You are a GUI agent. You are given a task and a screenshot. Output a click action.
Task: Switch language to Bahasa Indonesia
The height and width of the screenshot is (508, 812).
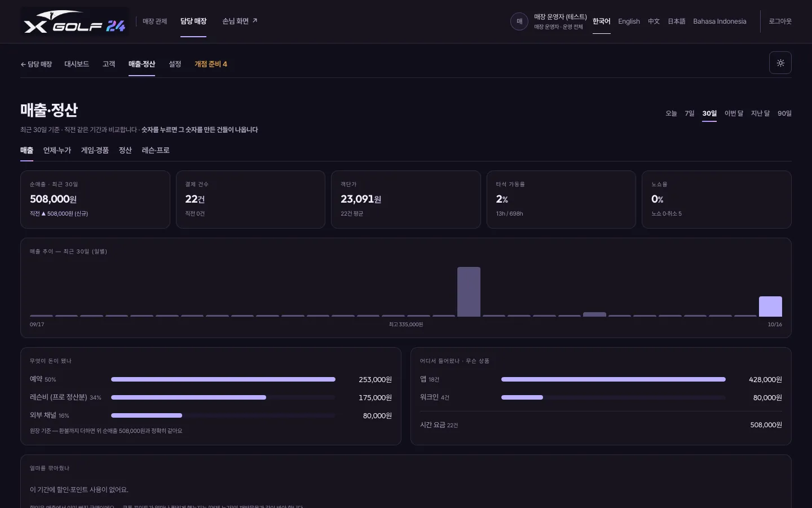(720, 21)
